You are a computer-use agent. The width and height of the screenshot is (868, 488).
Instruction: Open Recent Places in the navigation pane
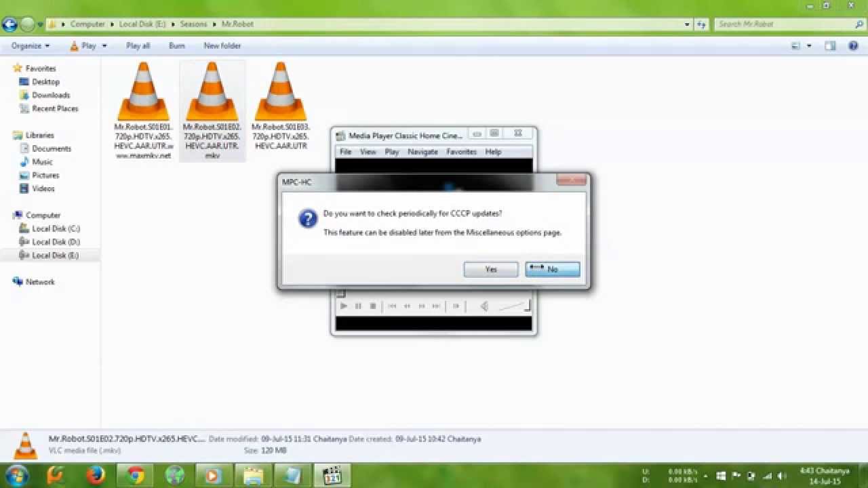point(55,108)
